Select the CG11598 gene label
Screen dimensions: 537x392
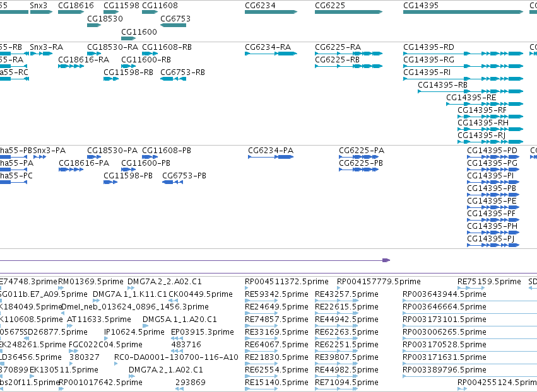click(121, 6)
